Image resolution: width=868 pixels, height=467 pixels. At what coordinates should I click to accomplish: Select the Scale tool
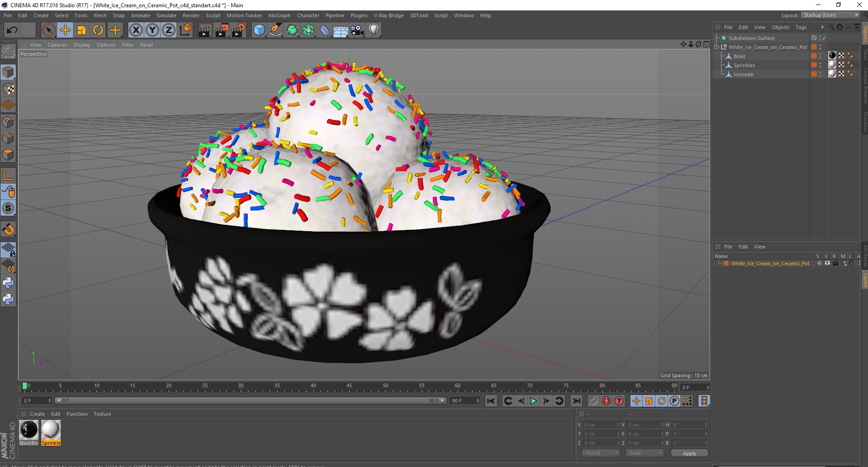pyautogui.click(x=82, y=30)
